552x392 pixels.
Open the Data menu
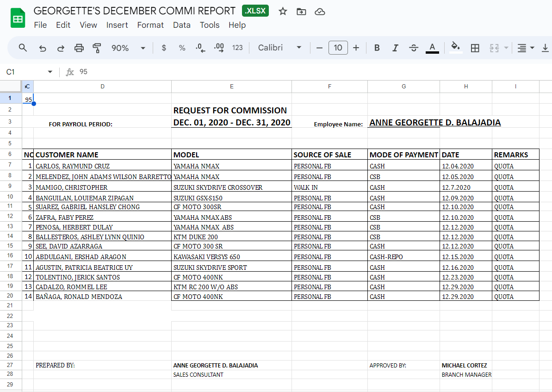pyautogui.click(x=182, y=25)
